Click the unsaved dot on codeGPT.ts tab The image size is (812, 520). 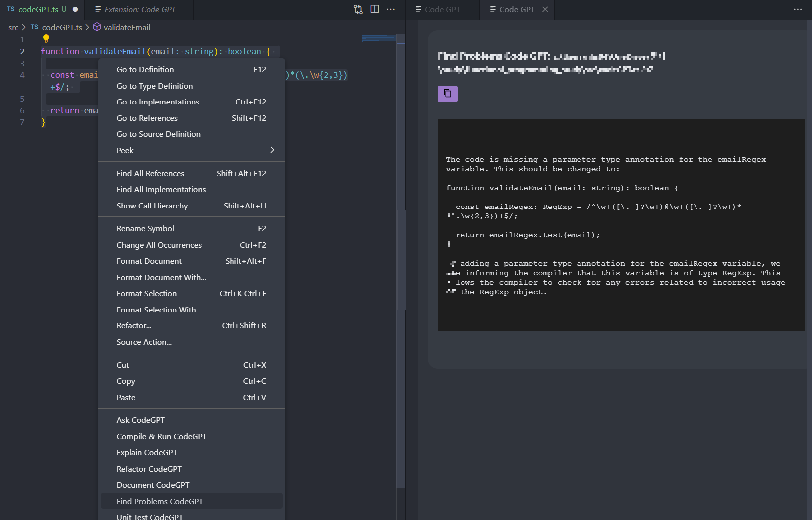click(x=75, y=9)
